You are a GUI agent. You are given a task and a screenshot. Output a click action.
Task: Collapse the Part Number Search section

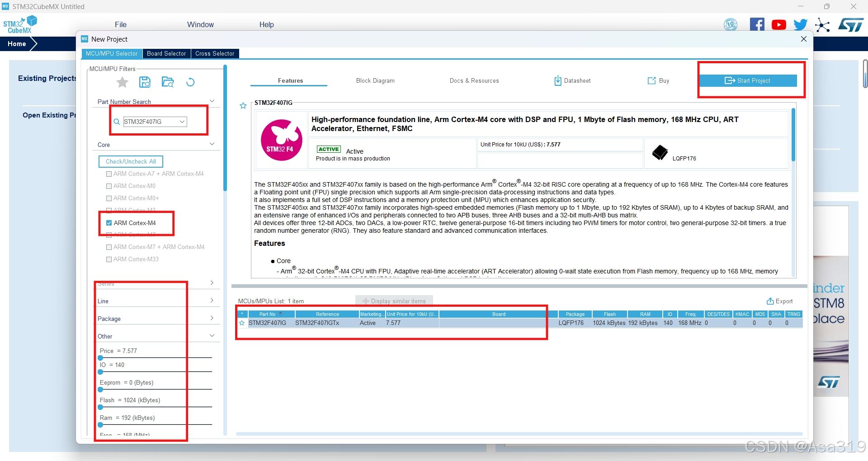tap(212, 101)
